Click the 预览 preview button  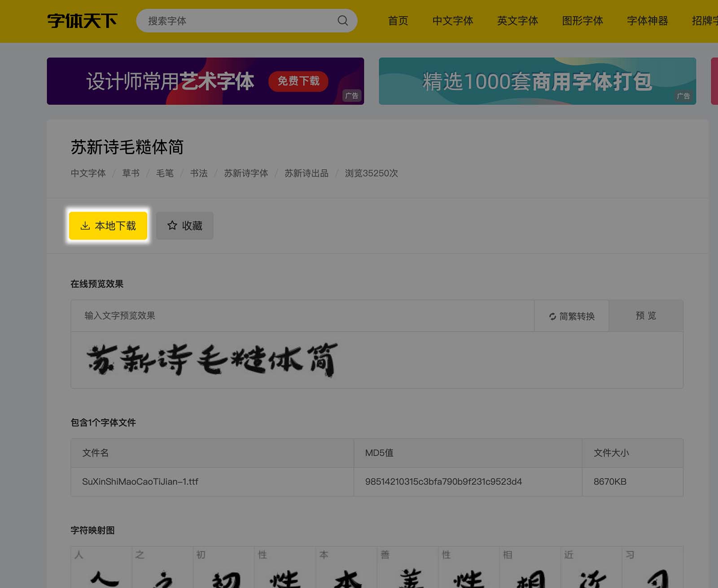pyautogui.click(x=646, y=316)
